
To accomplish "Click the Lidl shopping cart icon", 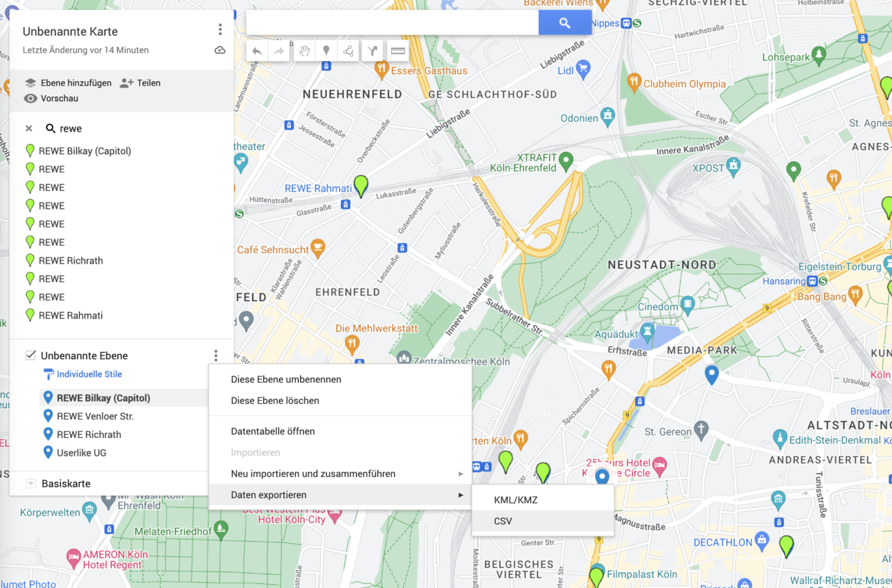I will [x=583, y=69].
